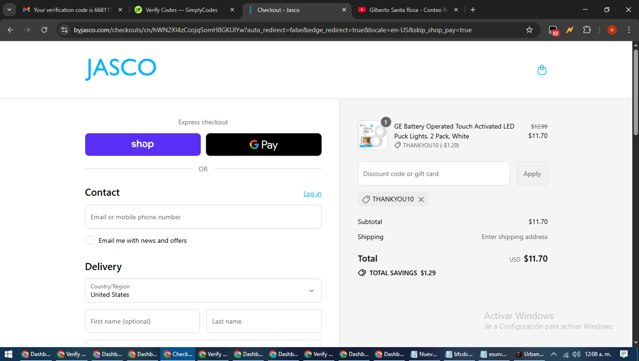
Task: Switch to the Gmail verification code tab
Action: (73, 10)
